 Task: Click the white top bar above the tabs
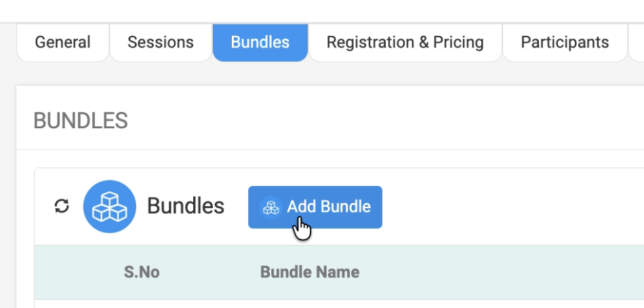tap(322, 11)
